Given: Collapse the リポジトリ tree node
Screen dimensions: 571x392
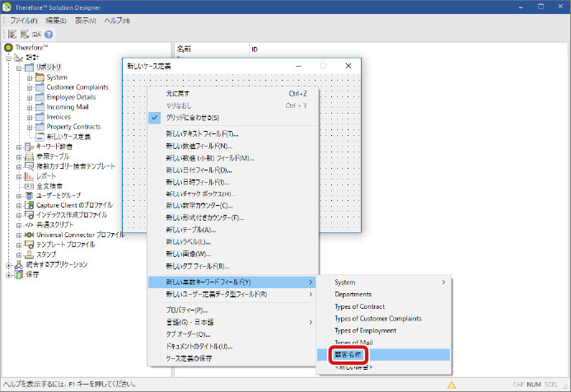Looking at the screenshot, I should pyautogui.click(x=18, y=68).
